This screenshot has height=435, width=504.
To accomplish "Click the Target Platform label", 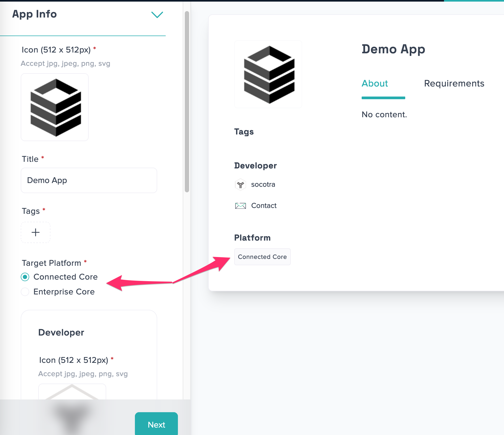I will point(52,263).
